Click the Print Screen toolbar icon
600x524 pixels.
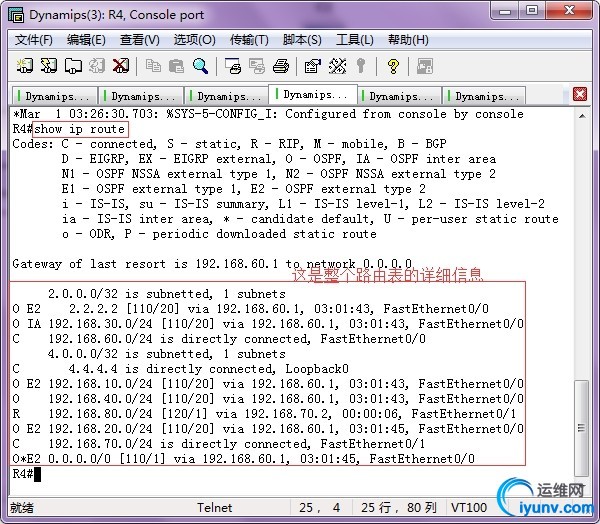pos(233,66)
